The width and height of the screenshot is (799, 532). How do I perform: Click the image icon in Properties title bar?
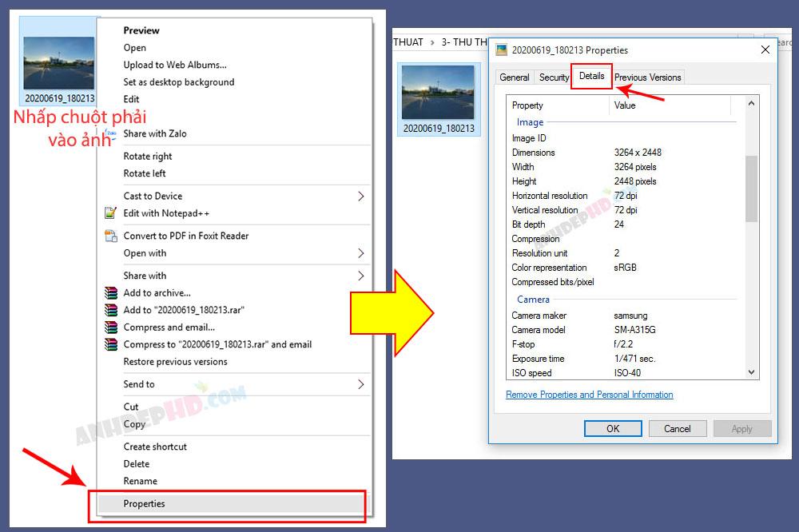[x=502, y=50]
